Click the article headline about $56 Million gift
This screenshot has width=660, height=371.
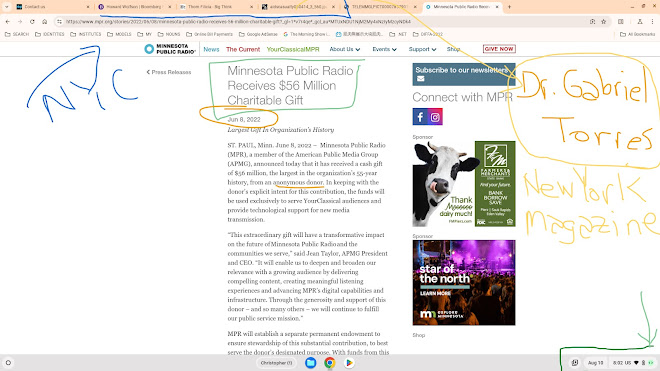(290, 85)
